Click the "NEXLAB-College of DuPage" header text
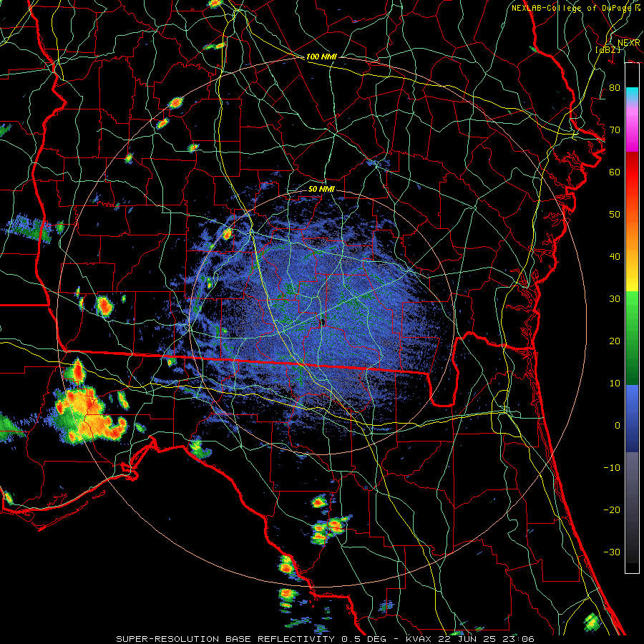Image resolution: width=644 pixels, height=644 pixels. (573, 8)
